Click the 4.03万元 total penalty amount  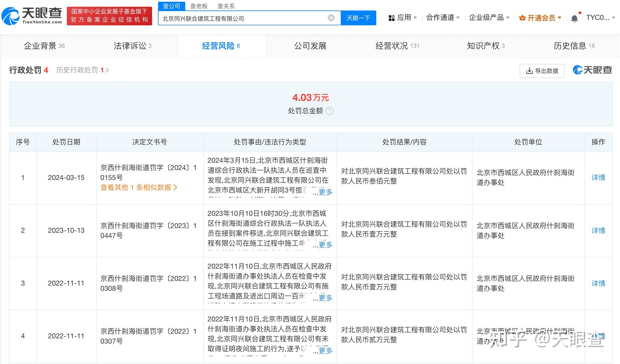point(311,97)
